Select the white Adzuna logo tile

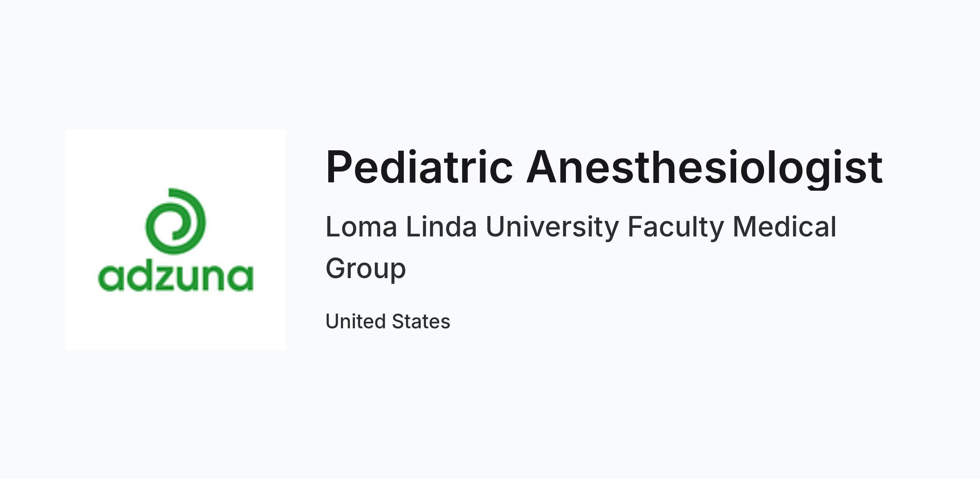click(176, 240)
